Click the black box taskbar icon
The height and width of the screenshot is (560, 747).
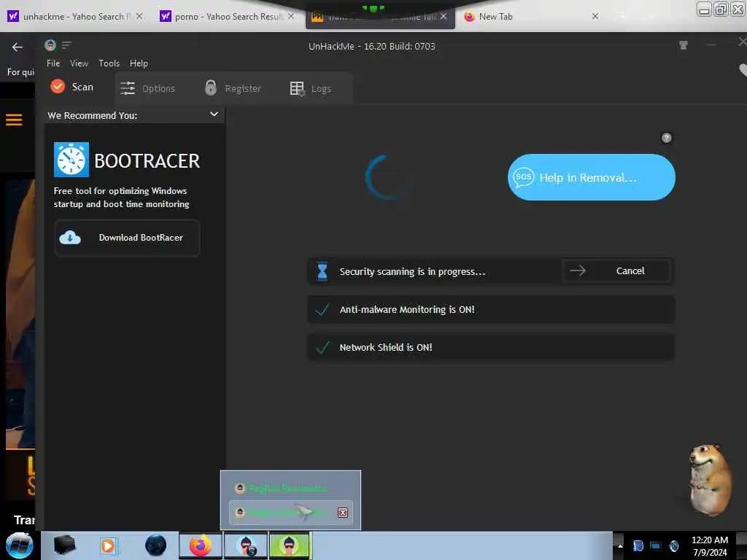click(x=64, y=545)
